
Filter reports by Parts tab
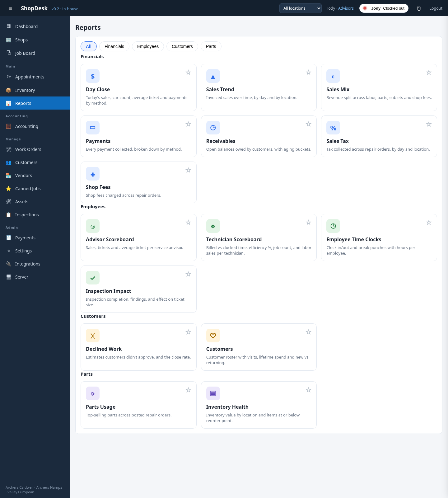point(211,46)
